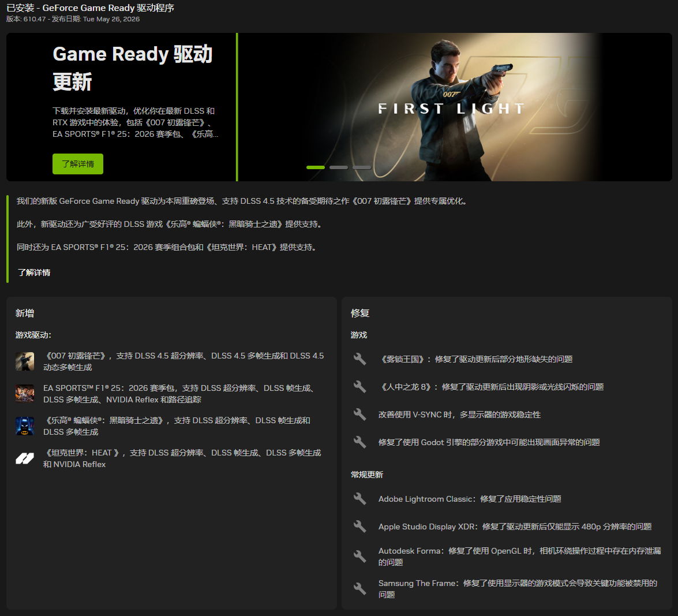This screenshot has height=616, width=678.
Task: Click the EA SPORTS F1 25 game icon
Action: (25, 394)
